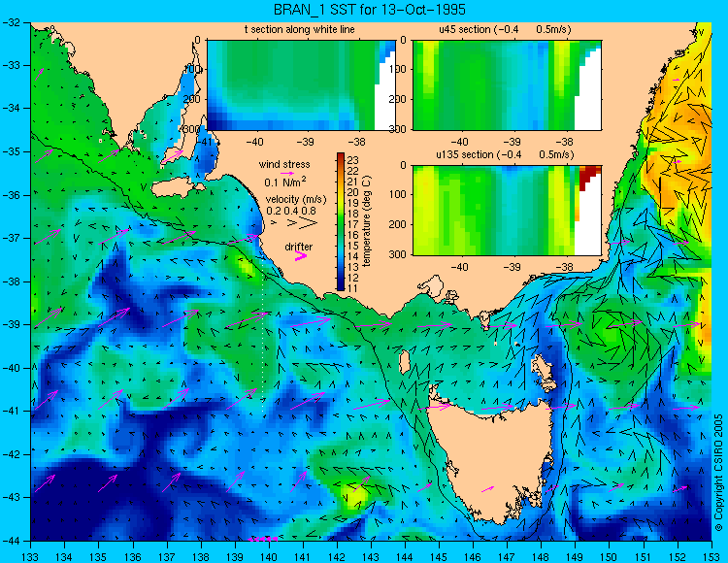Click the dark red patch in the u135 section
728x563 pixels.
click(588, 175)
